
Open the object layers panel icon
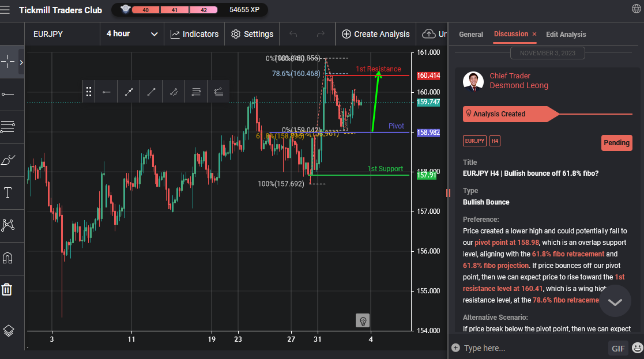point(8,331)
